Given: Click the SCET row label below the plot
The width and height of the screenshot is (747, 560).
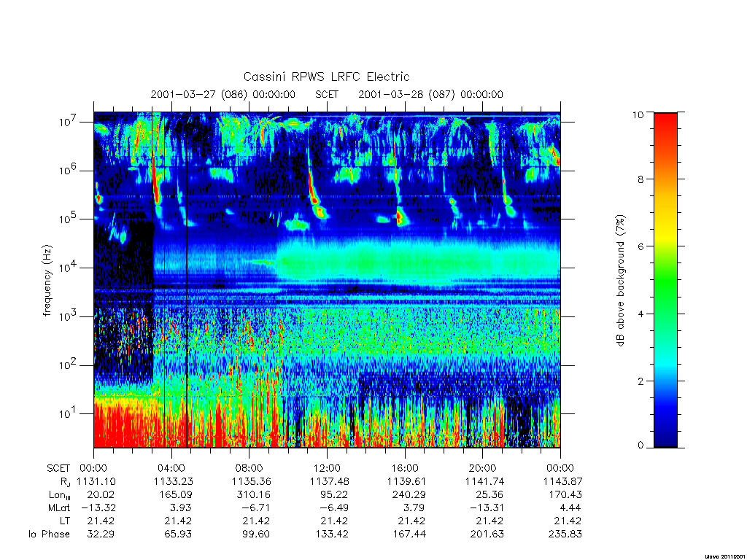Looking at the screenshot, I should tap(58, 468).
